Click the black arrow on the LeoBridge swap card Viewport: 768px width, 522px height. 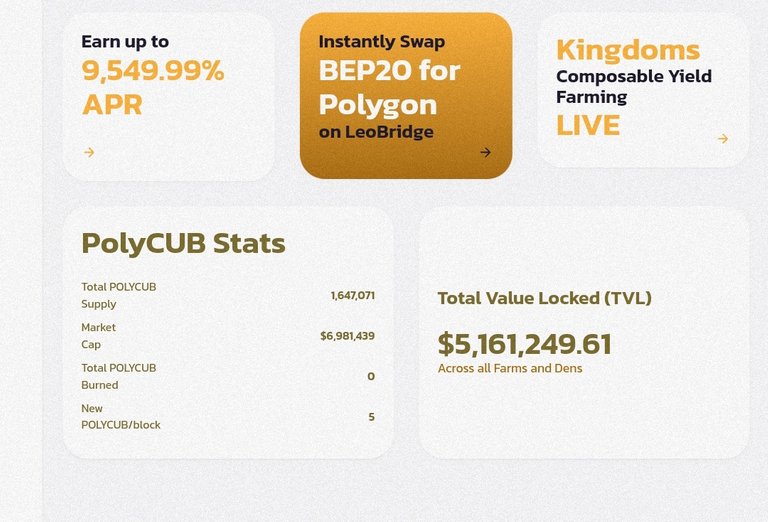pos(485,152)
